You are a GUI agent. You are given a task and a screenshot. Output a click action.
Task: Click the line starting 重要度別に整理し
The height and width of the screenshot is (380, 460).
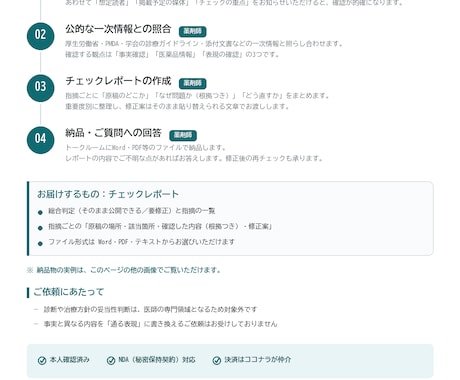pyautogui.click(x=177, y=106)
